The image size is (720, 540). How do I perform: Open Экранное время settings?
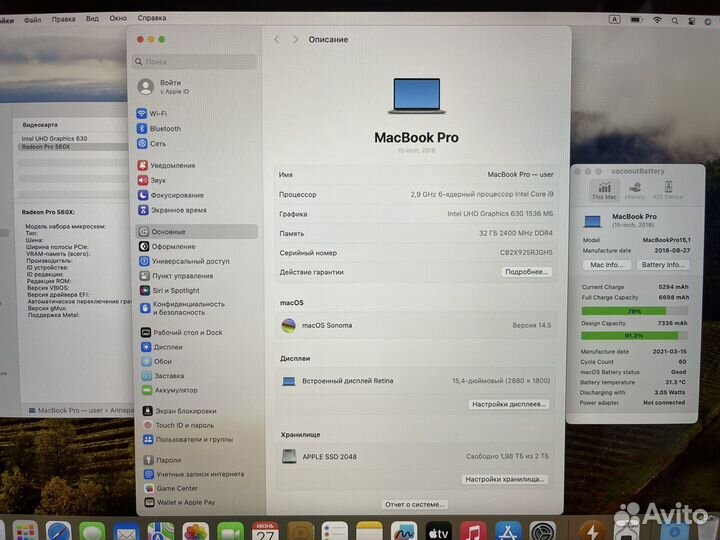tap(172, 210)
